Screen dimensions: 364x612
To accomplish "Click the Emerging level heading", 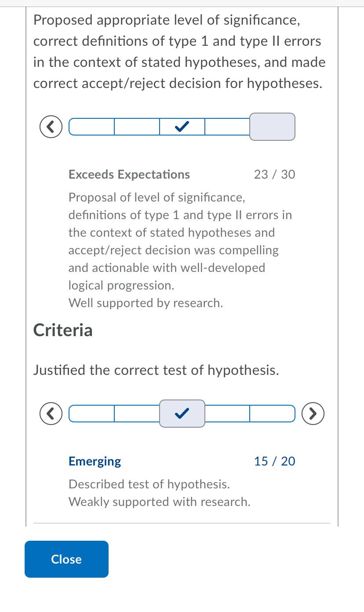I will point(95,461).
